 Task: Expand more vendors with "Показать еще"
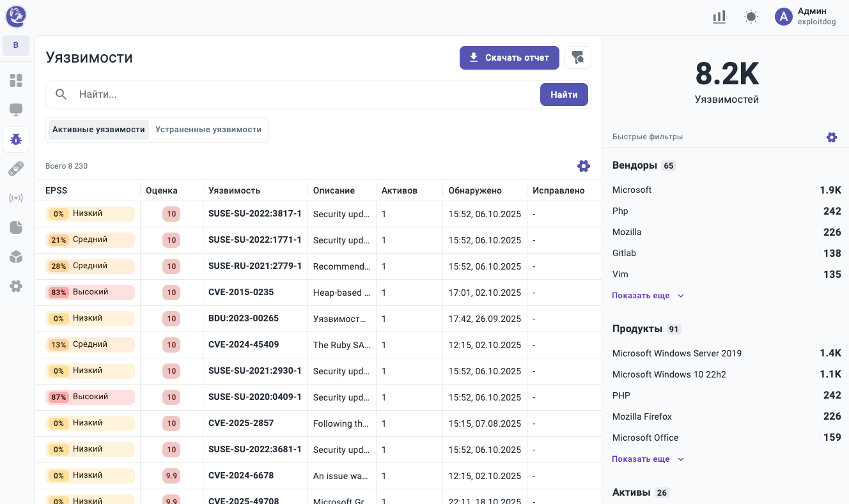pyautogui.click(x=647, y=296)
